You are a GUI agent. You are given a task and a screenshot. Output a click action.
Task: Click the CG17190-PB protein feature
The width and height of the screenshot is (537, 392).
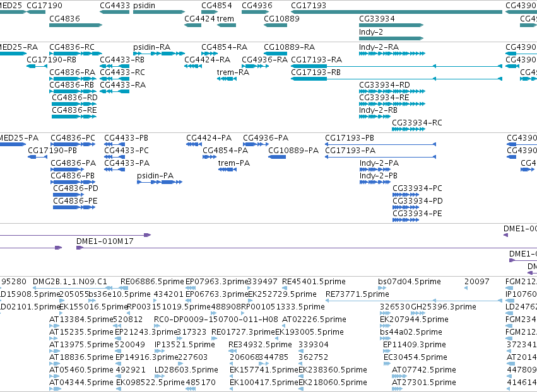(x=37, y=157)
